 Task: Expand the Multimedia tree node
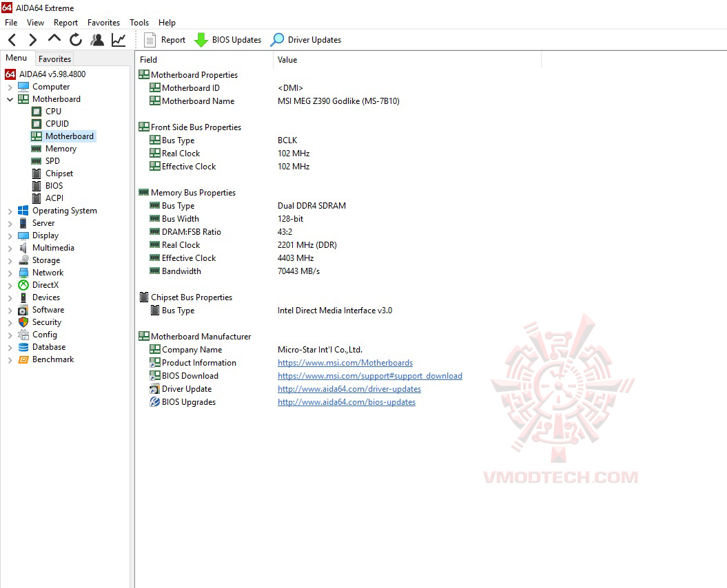[10, 249]
